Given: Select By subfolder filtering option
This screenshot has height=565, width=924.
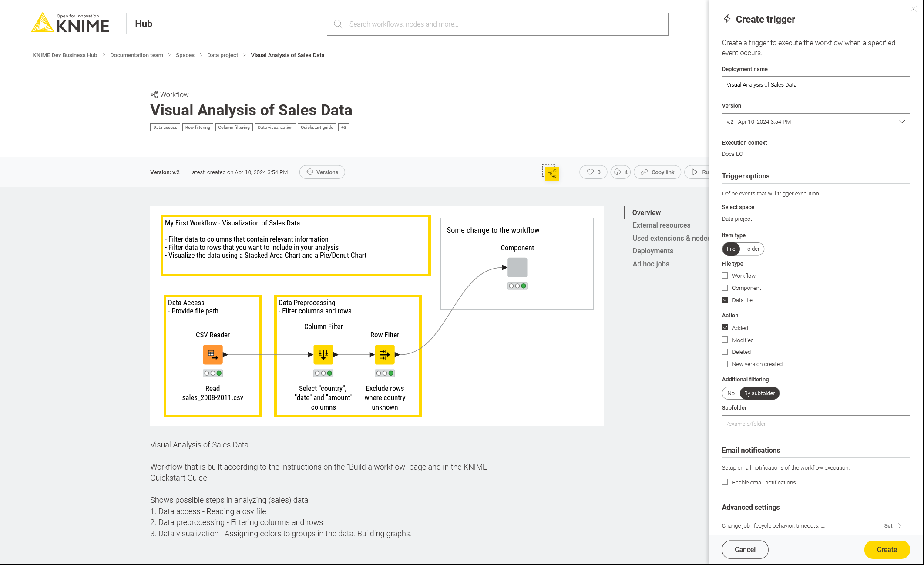Looking at the screenshot, I should point(759,393).
